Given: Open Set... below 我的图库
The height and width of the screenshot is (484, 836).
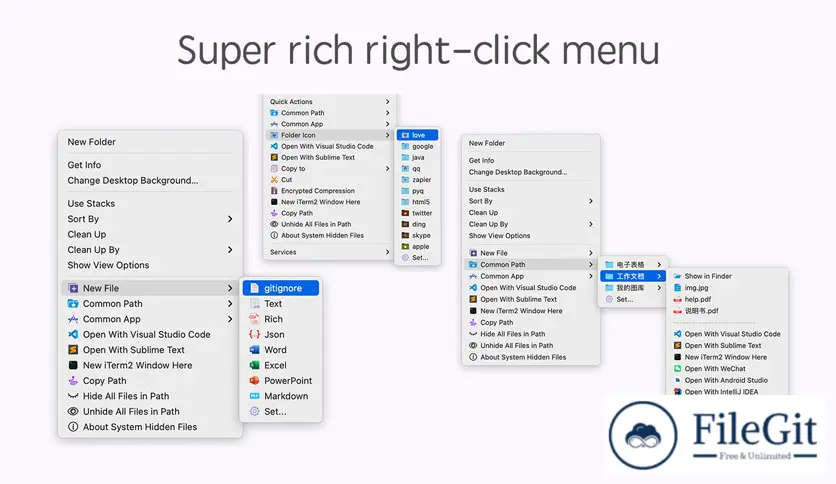Looking at the screenshot, I should pyautogui.click(x=633, y=300).
